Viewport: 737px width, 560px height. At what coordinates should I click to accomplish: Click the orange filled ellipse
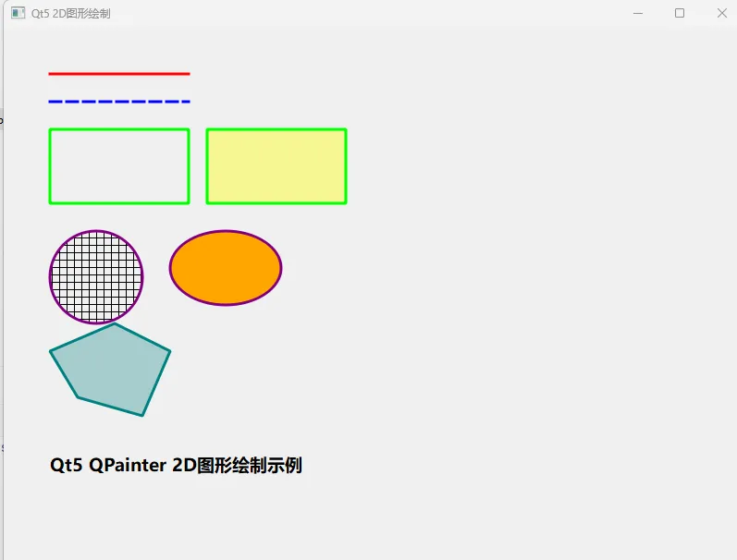(226, 268)
